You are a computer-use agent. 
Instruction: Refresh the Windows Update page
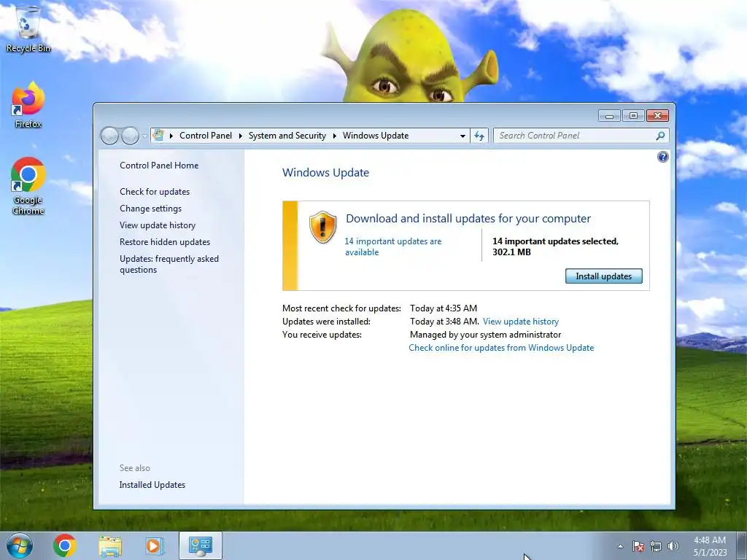tap(479, 136)
